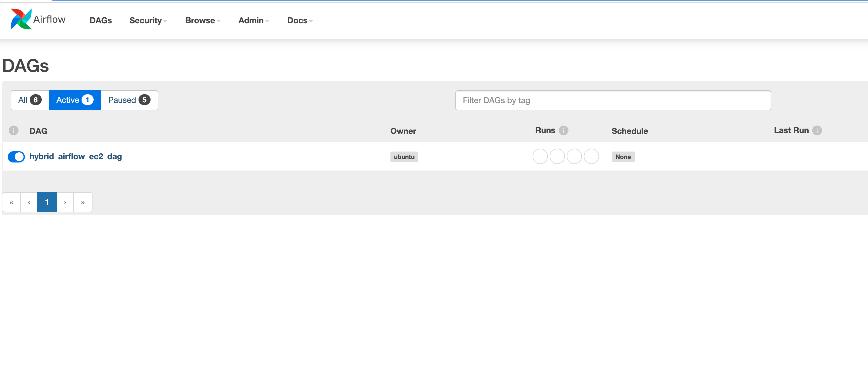Jump to the last page with double-arrow

[83, 202]
